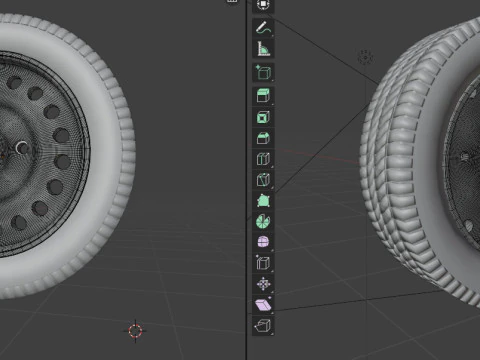Select the Shrink/Fatten tool
This screenshot has height=360, width=480.
coord(263,284)
